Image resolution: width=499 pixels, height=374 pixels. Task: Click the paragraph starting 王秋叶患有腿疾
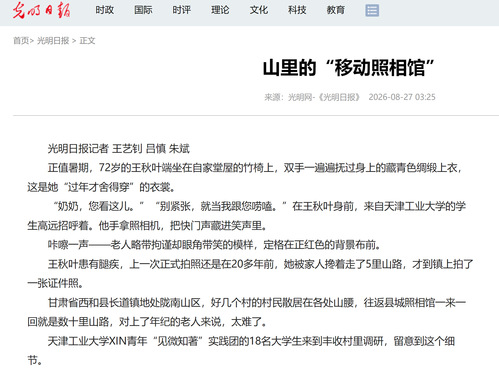250,274
